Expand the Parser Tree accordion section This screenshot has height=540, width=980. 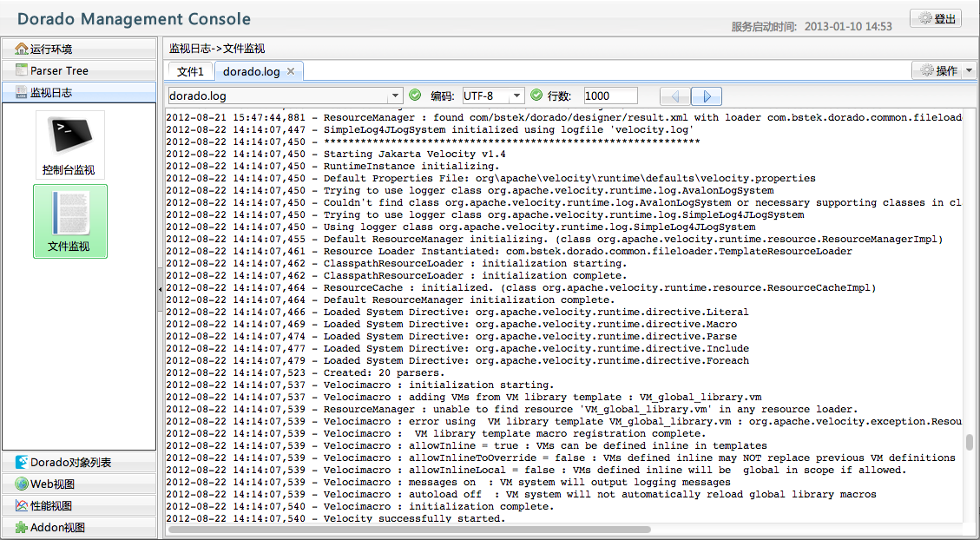click(79, 70)
